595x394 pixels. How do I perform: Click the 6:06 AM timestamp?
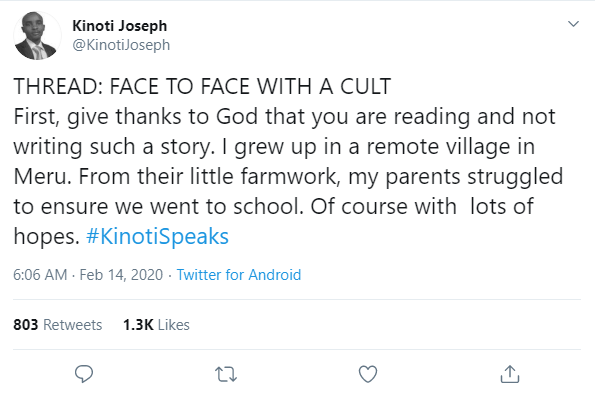(40, 274)
